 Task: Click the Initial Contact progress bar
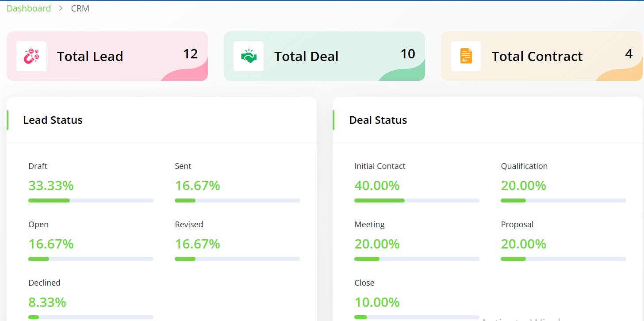417,201
